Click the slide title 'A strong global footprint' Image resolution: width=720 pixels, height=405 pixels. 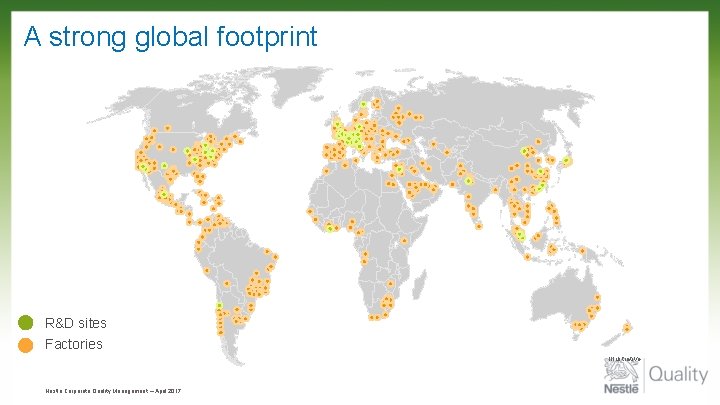(170, 37)
